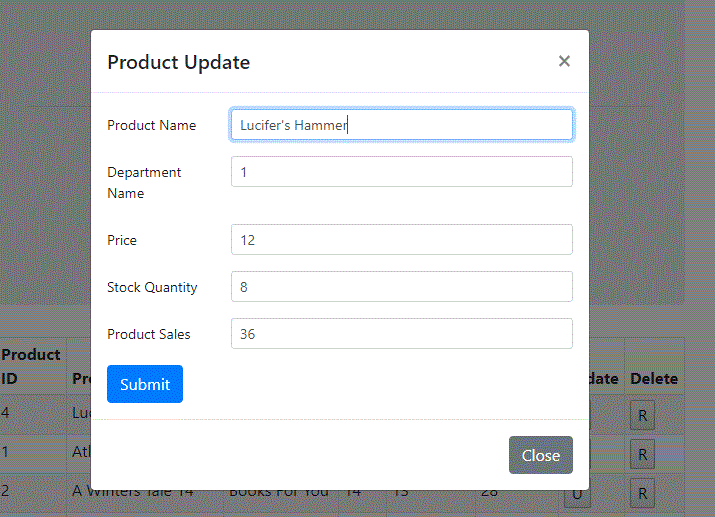Focus the Department Name input field
Image resolution: width=715 pixels, height=517 pixels.
click(402, 172)
